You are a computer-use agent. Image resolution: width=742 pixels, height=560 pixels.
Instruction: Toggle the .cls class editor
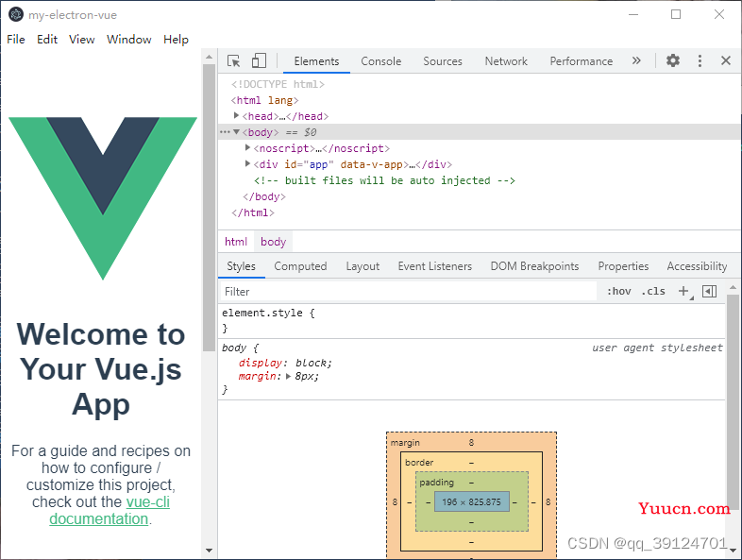click(653, 291)
